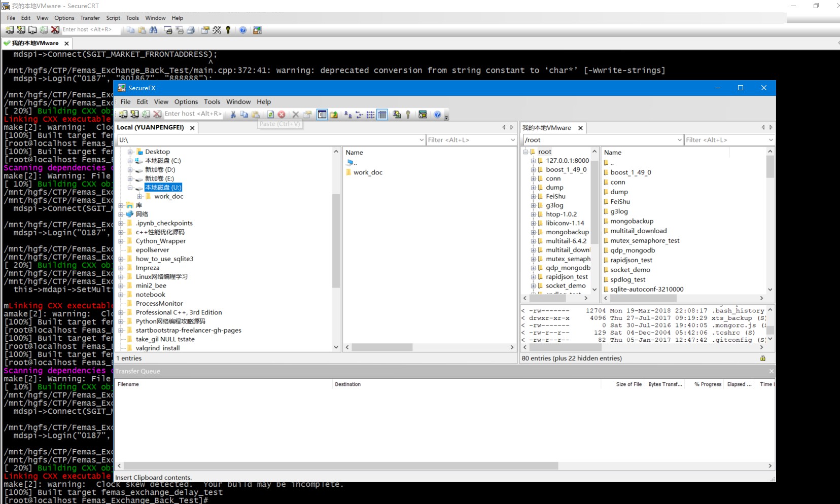Click the Cut scissors icon in SecureFX
Image resolution: width=840 pixels, height=504 pixels.
pyautogui.click(x=233, y=115)
